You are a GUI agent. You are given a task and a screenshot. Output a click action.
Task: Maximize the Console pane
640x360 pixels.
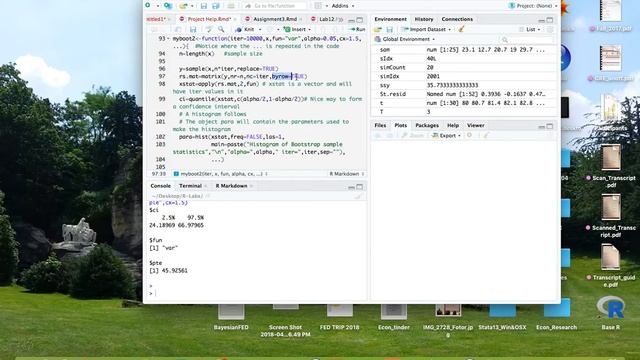(x=360, y=187)
